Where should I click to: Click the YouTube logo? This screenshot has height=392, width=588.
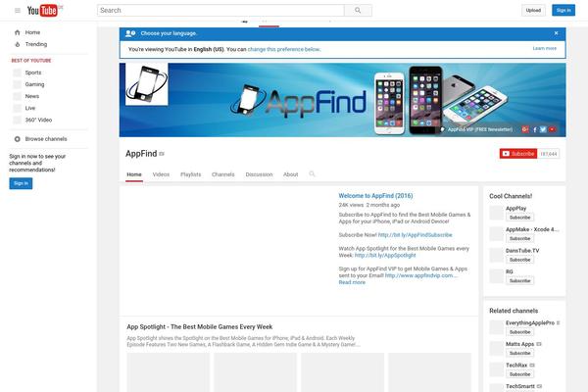[42, 11]
